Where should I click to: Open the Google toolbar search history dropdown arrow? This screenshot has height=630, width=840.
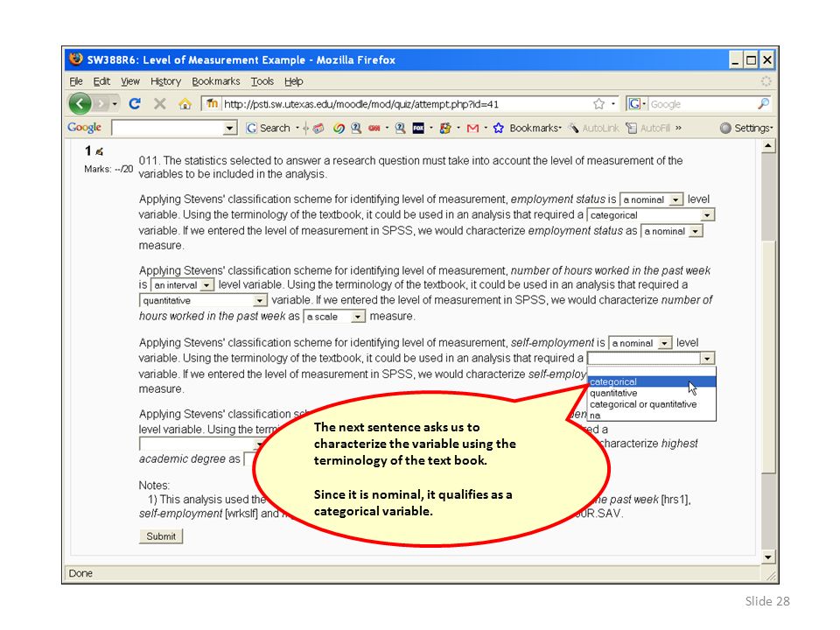[230, 128]
